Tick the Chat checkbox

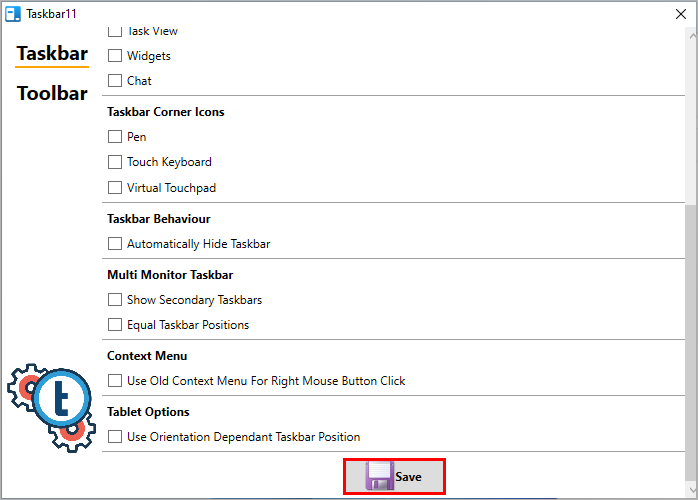(115, 81)
